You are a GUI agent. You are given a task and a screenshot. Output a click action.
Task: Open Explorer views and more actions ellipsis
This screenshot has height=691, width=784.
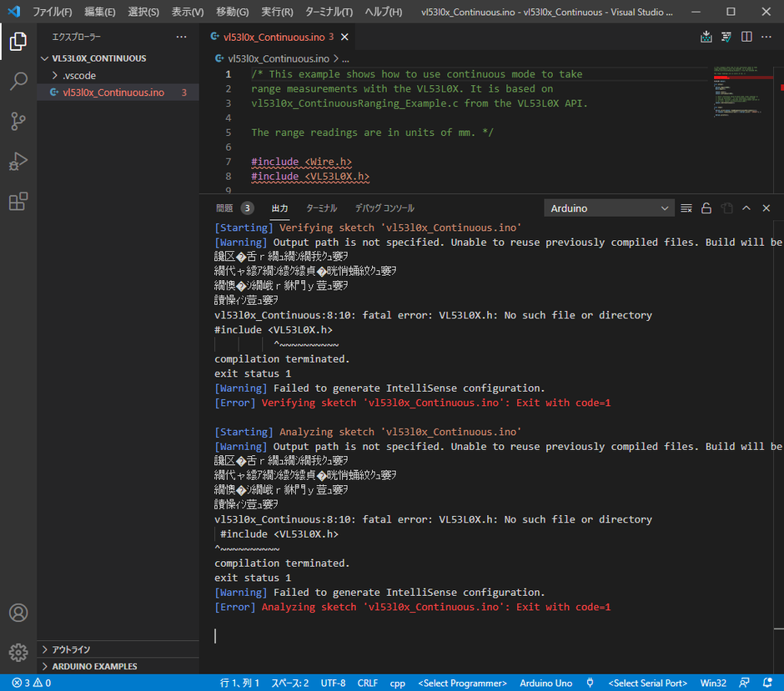coord(181,37)
